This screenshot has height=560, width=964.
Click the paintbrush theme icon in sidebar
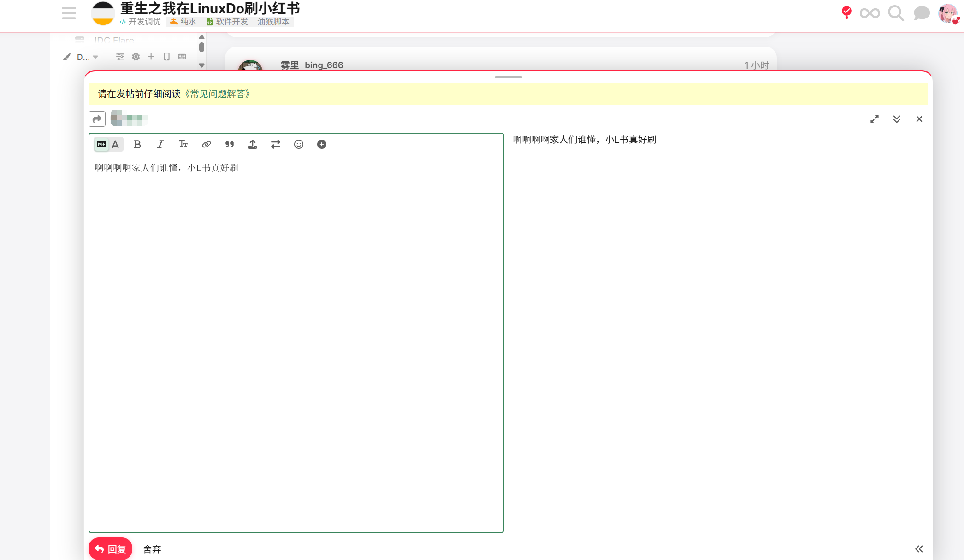tap(67, 57)
